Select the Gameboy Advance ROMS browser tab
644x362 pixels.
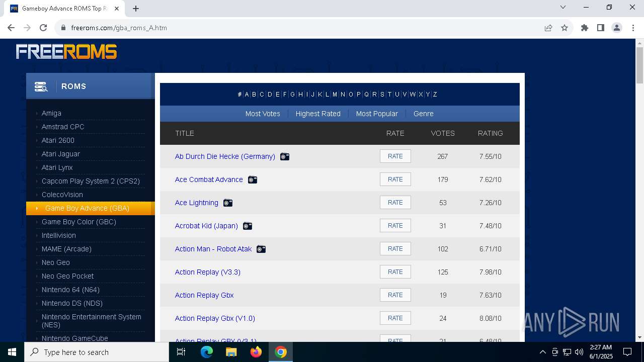65,9
